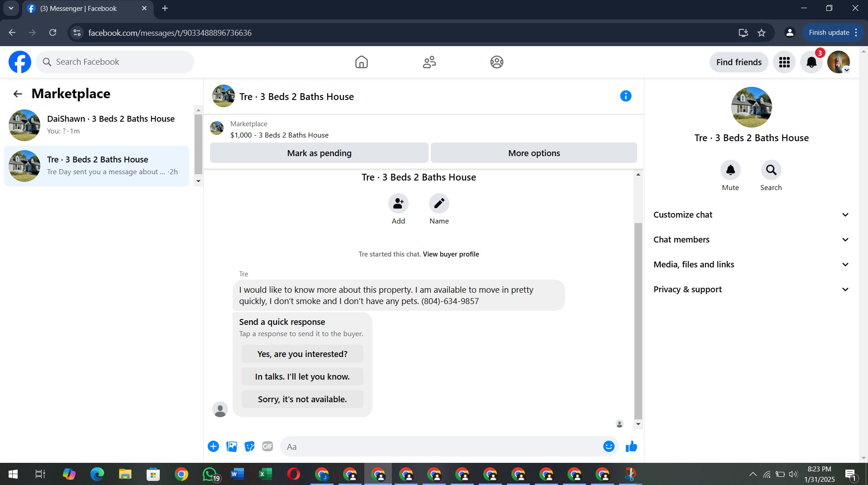Open the Home feed icon
Viewport: 868px width, 485px height.
click(x=362, y=62)
